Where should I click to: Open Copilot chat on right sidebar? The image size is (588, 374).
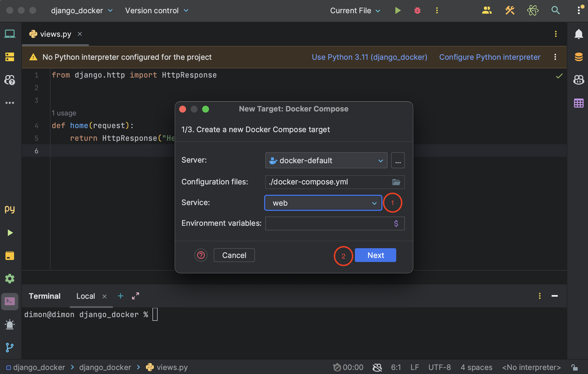[578, 80]
